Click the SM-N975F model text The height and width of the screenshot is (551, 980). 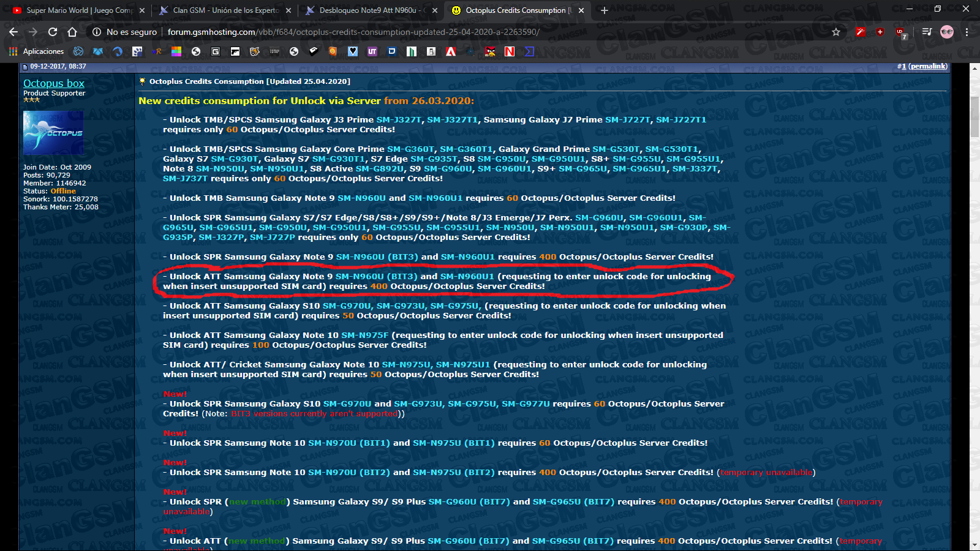pos(365,335)
